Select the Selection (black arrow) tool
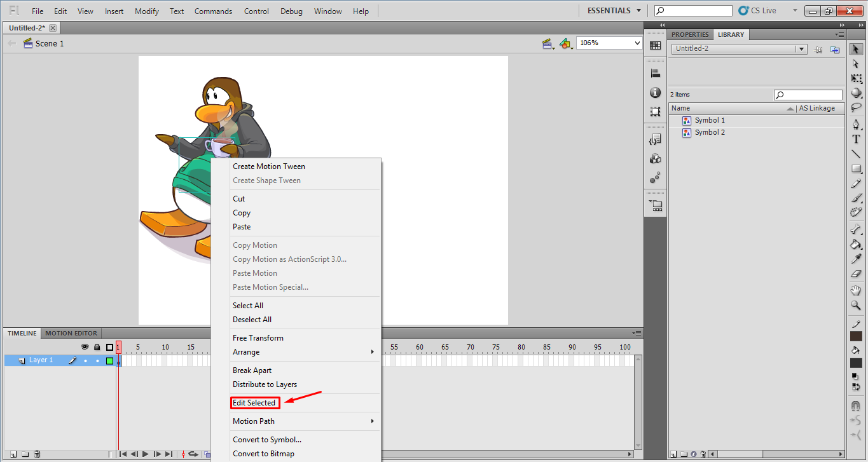The image size is (868, 462). [x=856, y=49]
